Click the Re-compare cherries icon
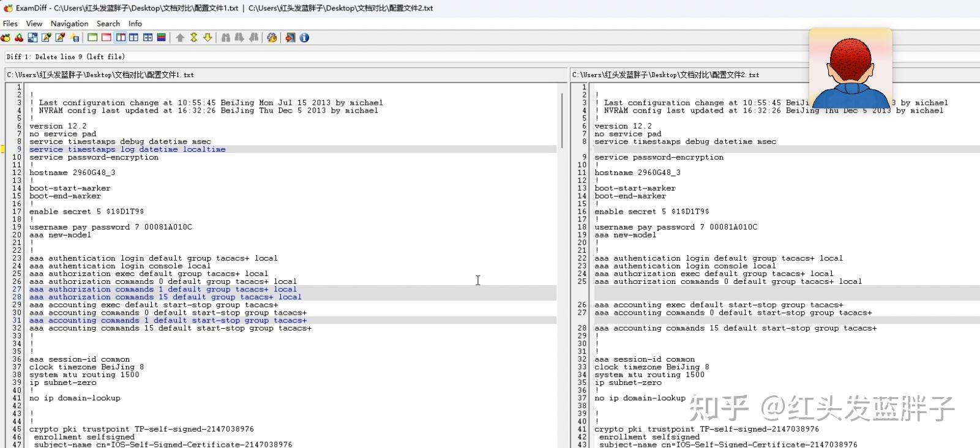This screenshot has height=448, width=980. 19,38
